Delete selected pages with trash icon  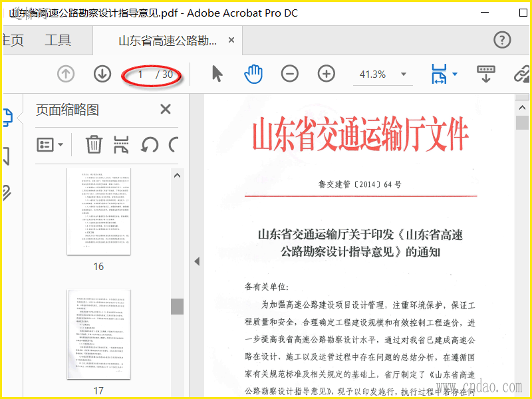94,144
